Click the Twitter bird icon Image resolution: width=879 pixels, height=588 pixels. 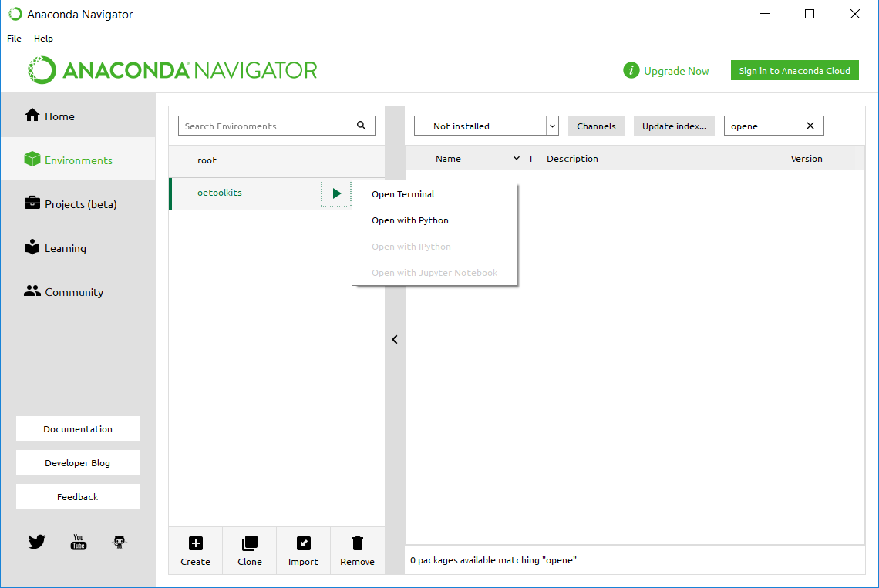point(37,542)
